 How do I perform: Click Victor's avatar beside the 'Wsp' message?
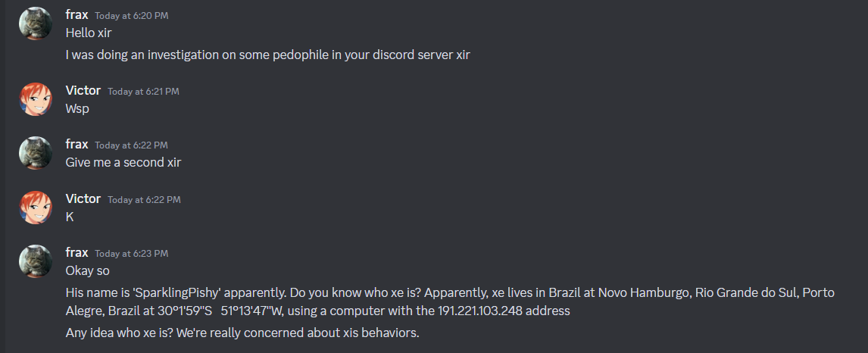tap(36, 99)
